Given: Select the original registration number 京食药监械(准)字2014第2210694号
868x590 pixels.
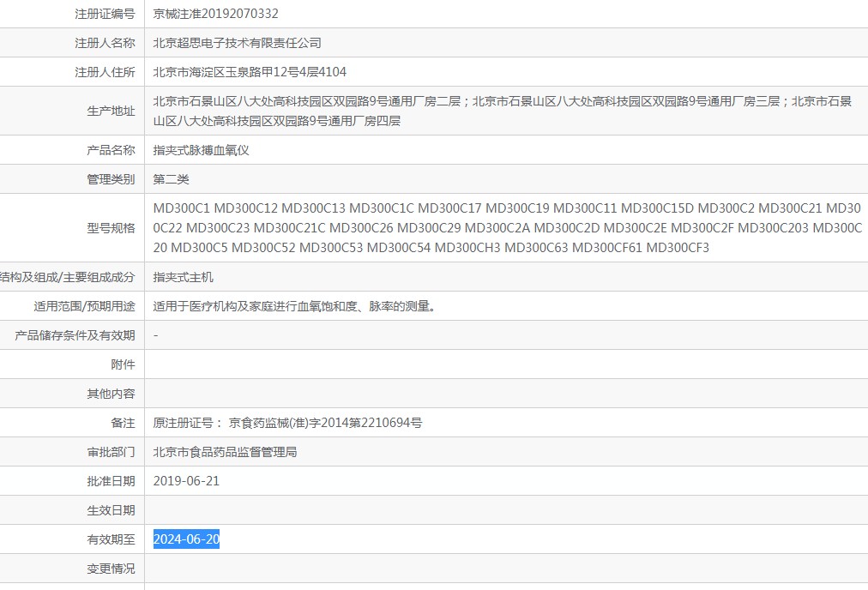Looking at the screenshot, I should [326, 424].
